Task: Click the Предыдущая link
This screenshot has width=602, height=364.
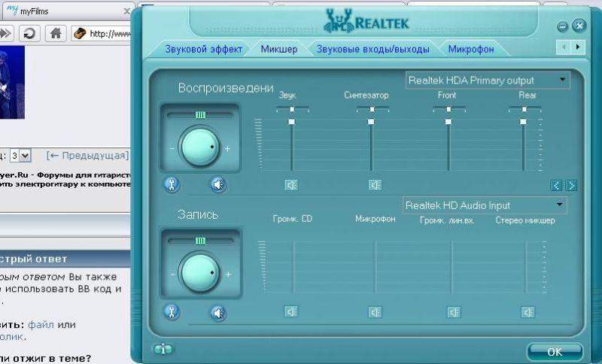Action: coord(87,156)
